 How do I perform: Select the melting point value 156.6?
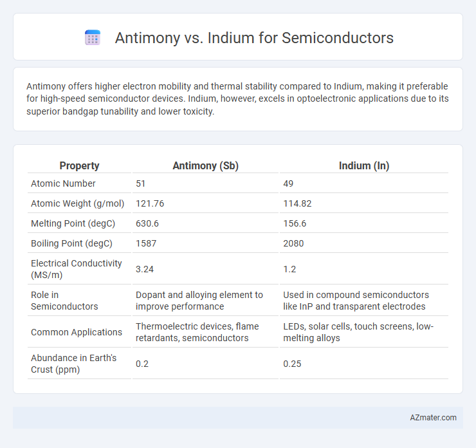(295, 223)
